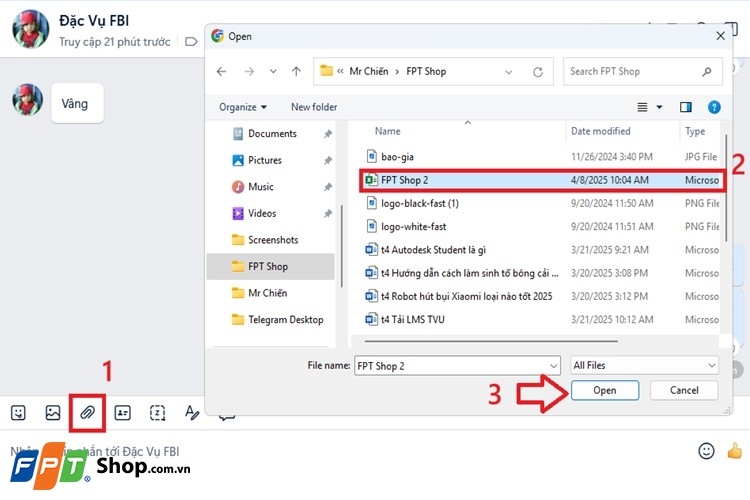Click the screenshot capture icon in chat toolbar
The height and width of the screenshot is (500, 750).
(157, 412)
